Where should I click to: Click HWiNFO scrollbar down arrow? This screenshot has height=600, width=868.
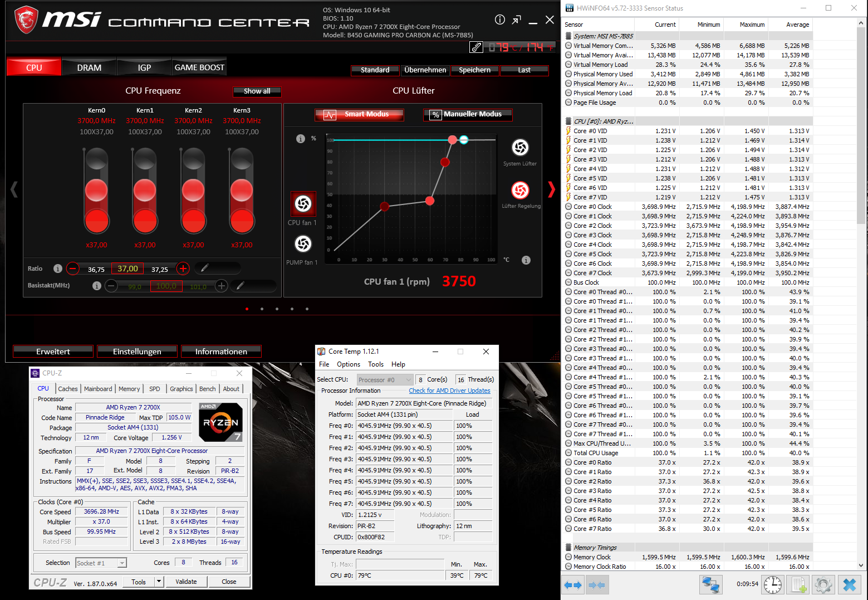click(x=861, y=565)
